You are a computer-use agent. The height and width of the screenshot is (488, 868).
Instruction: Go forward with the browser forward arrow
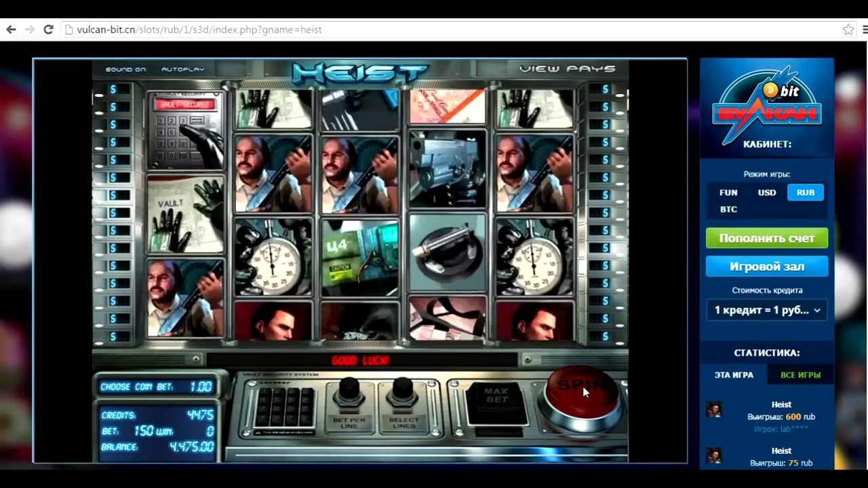(29, 30)
